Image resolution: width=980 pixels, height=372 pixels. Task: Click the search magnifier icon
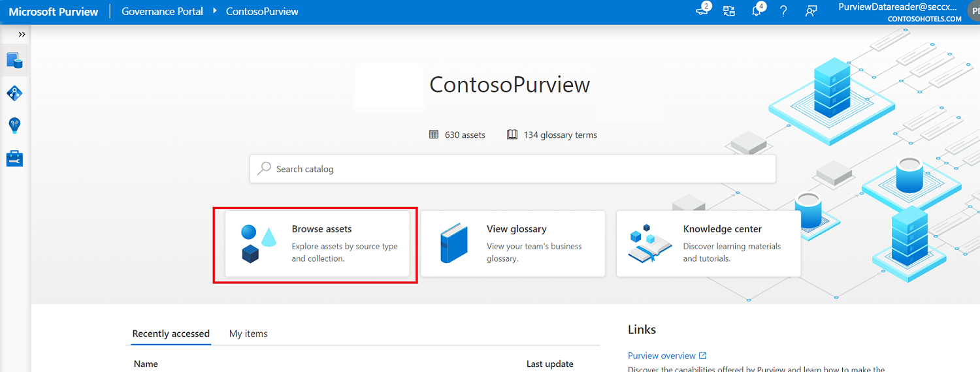(264, 168)
